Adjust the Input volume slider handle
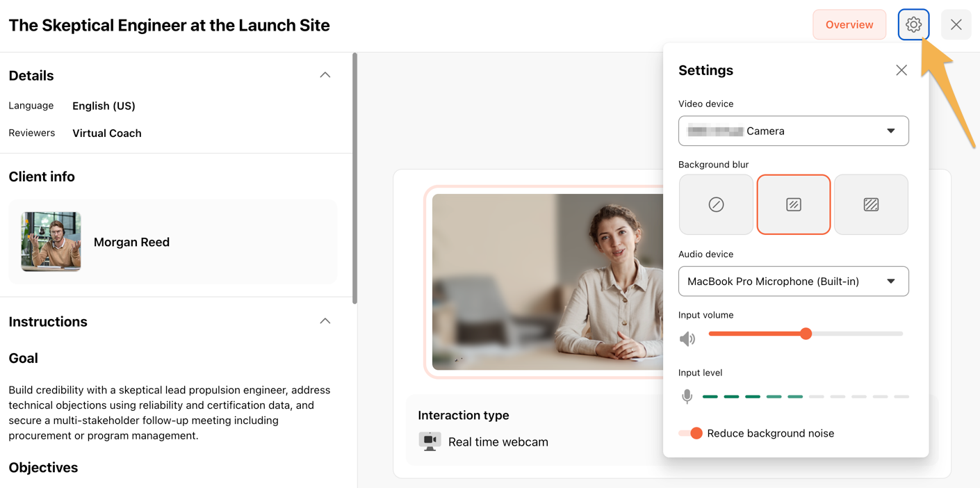The width and height of the screenshot is (980, 488). click(x=806, y=334)
